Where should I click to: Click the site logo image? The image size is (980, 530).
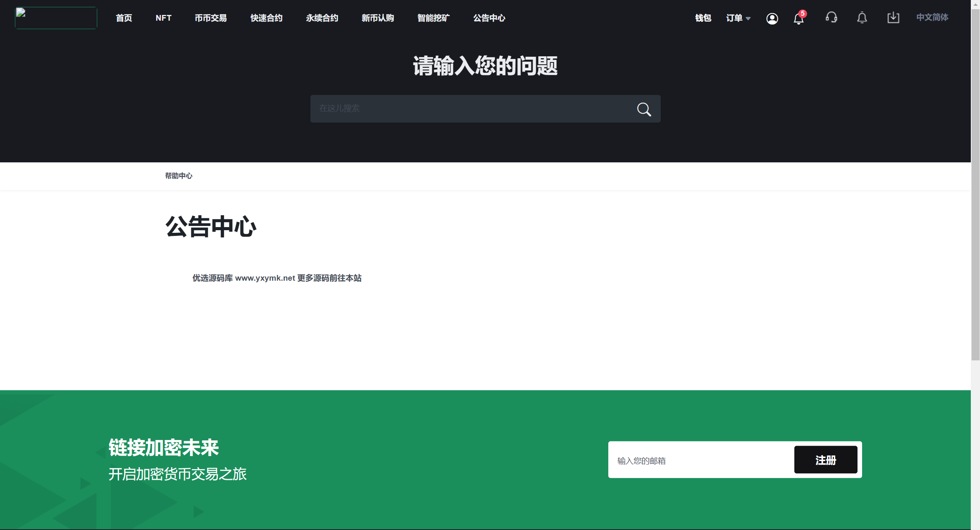tap(56, 18)
